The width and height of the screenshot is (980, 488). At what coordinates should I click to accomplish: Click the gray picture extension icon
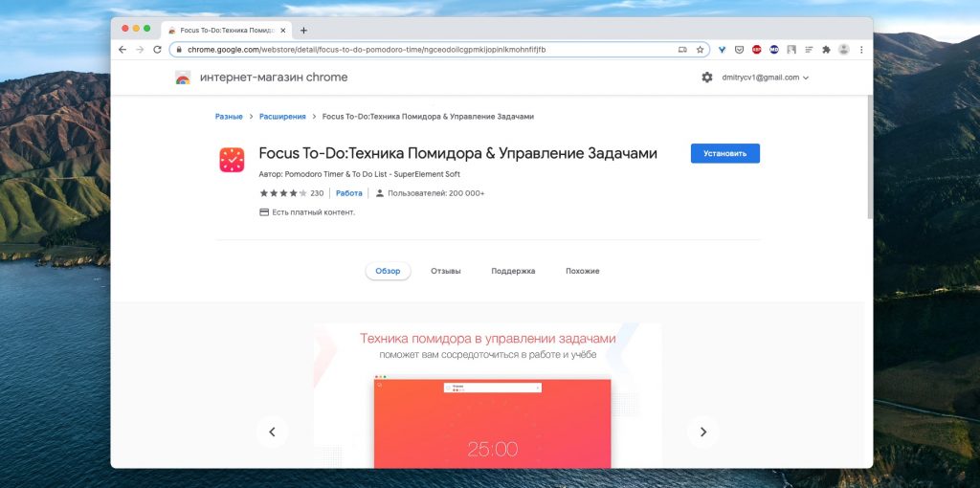click(791, 50)
